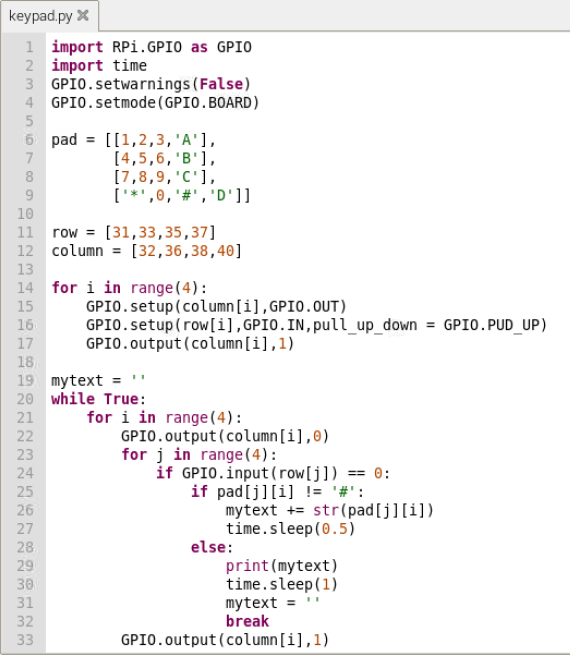Click line number 14 in gutter
Viewport: 570px width, 655px height.
[x=25, y=288]
